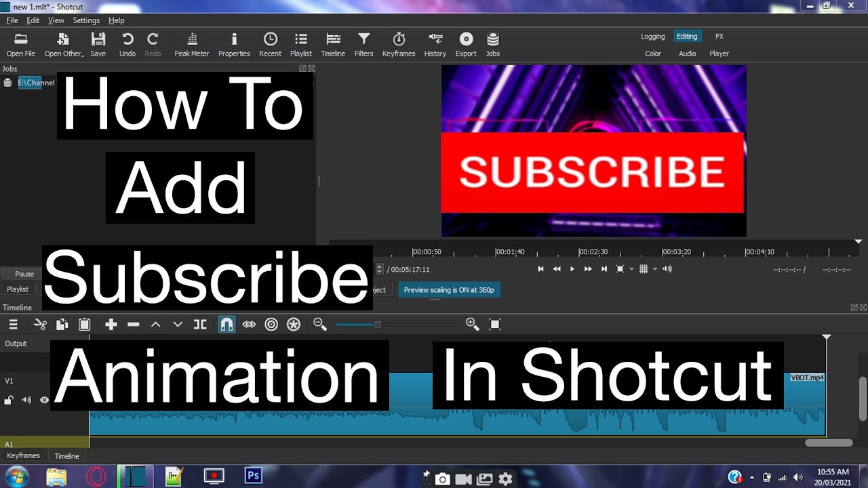Adjust the timeline zoom slider
The height and width of the screenshot is (488, 868).
click(378, 325)
